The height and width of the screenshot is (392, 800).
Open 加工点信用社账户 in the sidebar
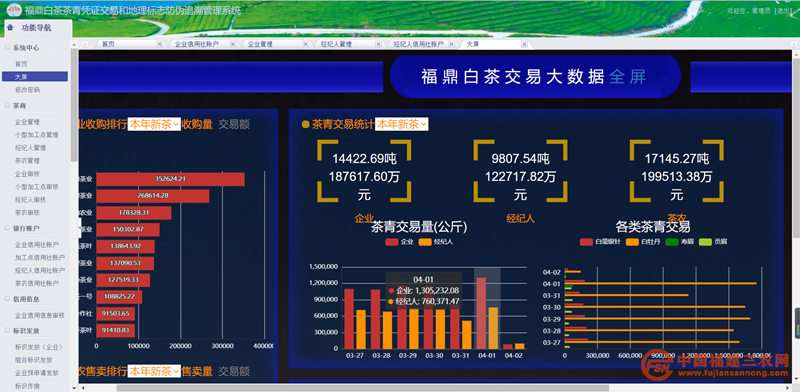[x=40, y=257]
